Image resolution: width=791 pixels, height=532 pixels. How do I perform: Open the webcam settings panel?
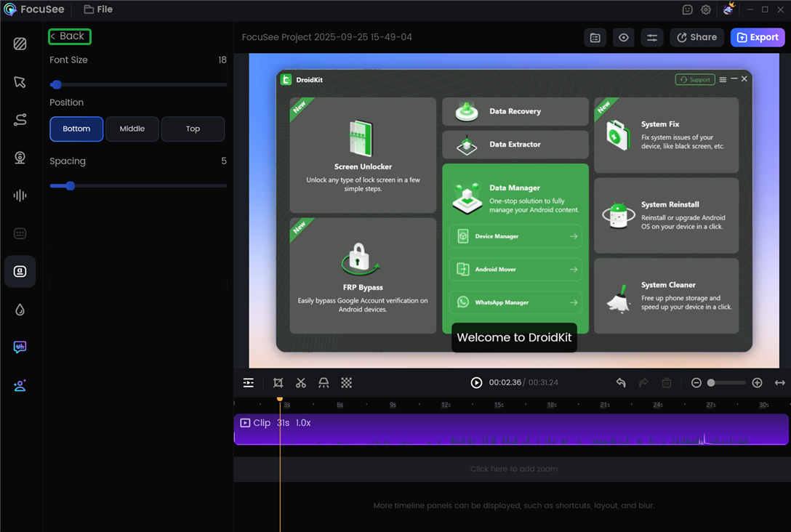20,157
